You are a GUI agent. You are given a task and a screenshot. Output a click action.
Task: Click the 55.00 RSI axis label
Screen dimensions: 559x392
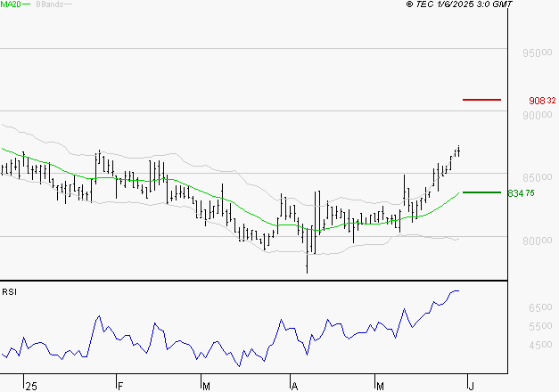pos(540,326)
